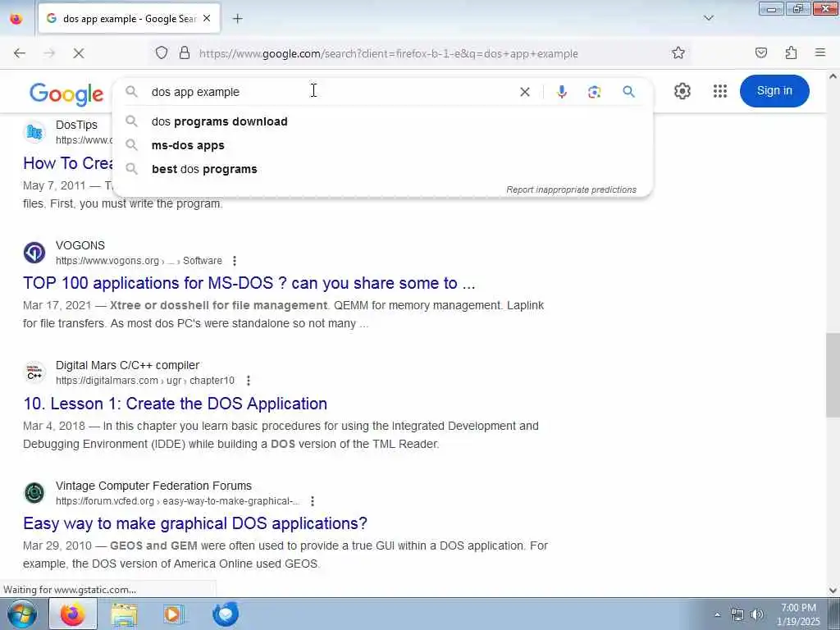
Task: Choose suggestion 'ms-dos apps'
Action: pos(382,145)
